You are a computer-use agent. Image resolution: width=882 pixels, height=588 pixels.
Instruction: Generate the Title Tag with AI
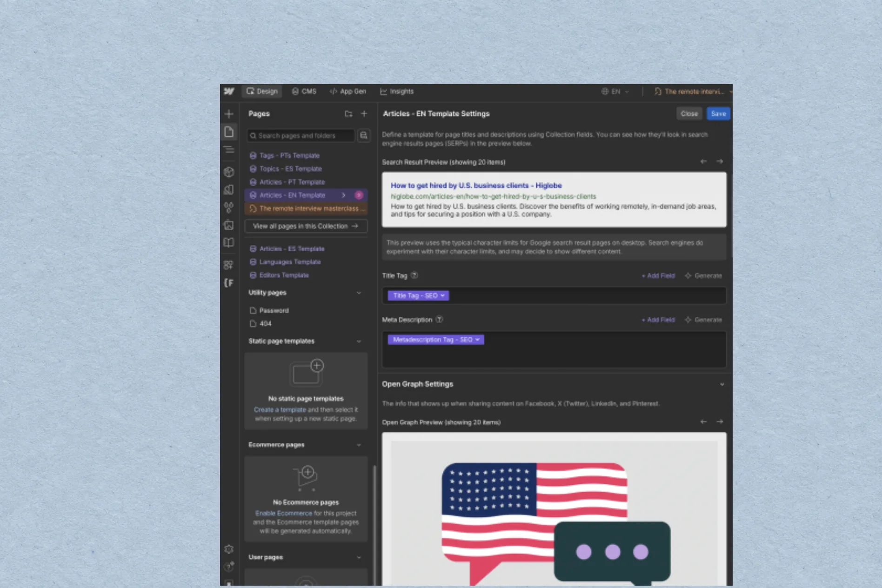pos(703,276)
